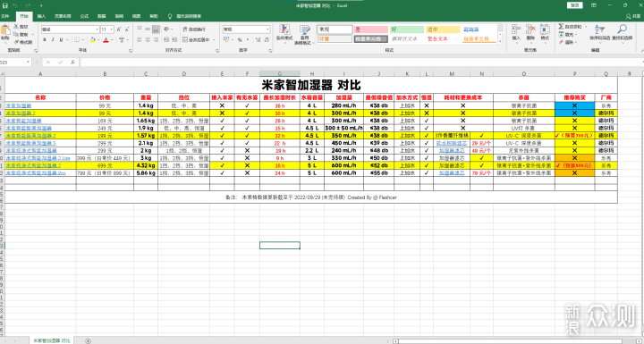Expand the Merge and Center dropdown arrow
644x344 pixels.
(214, 40)
